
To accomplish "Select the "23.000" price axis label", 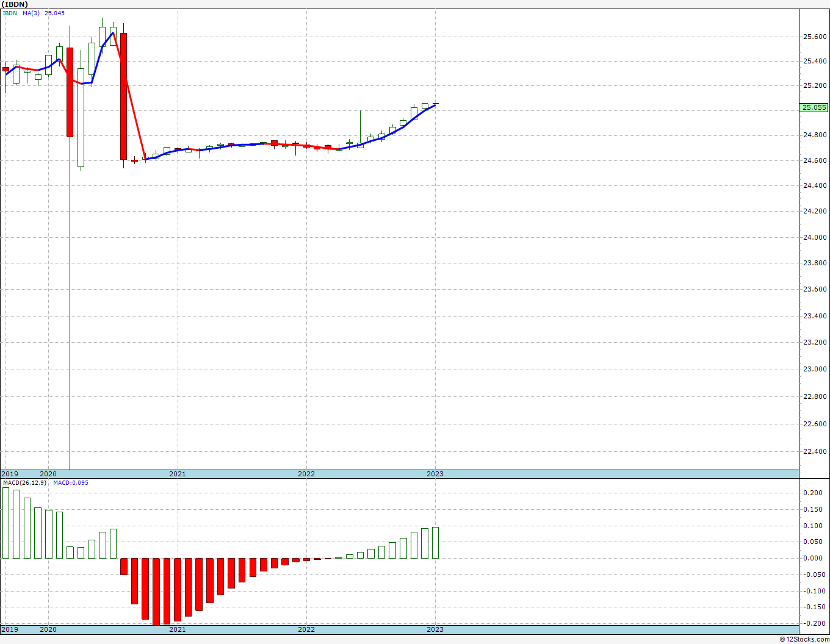I will tap(815, 369).
